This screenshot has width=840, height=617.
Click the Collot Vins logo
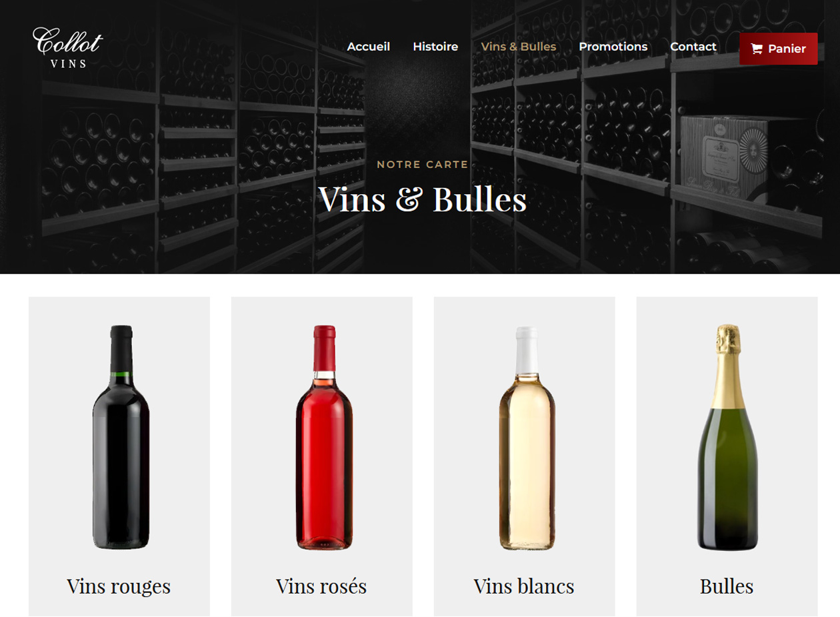pyautogui.click(x=68, y=47)
